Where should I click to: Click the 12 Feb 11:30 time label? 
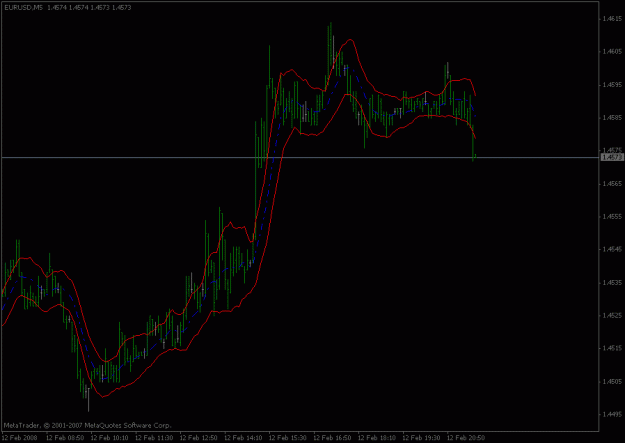154,438
